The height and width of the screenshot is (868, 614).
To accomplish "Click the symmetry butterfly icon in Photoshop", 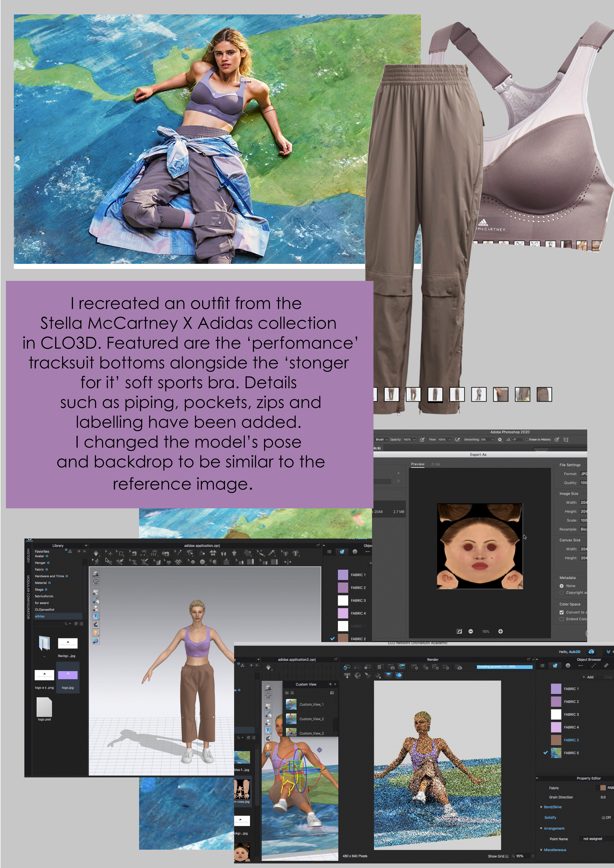I will (x=566, y=440).
